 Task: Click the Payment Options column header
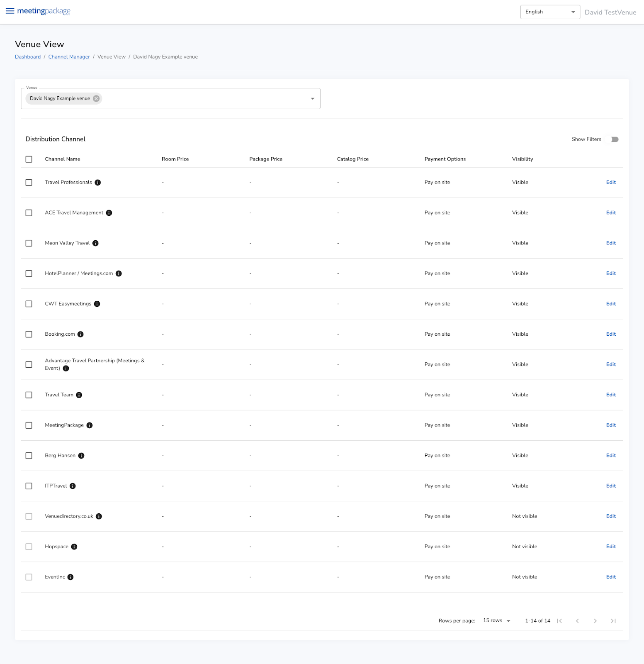[x=445, y=159]
